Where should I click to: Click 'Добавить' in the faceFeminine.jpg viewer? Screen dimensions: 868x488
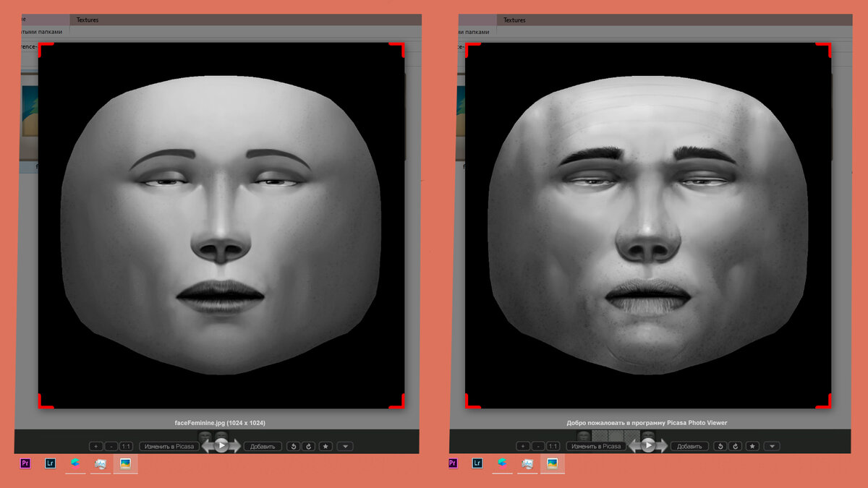(x=263, y=446)
